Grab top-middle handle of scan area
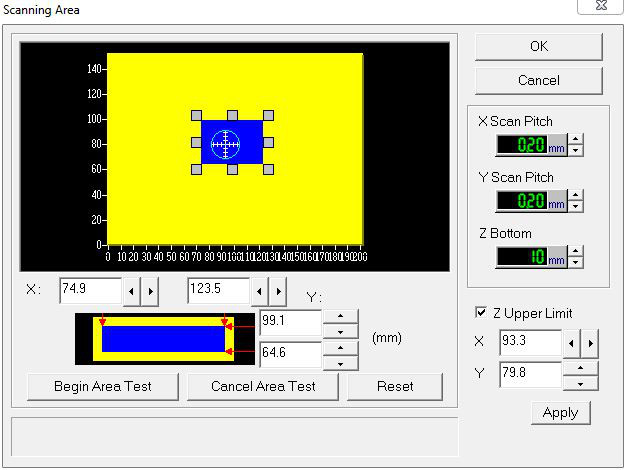Viewport: 626px width, 470px height. [x=232, y=116]
